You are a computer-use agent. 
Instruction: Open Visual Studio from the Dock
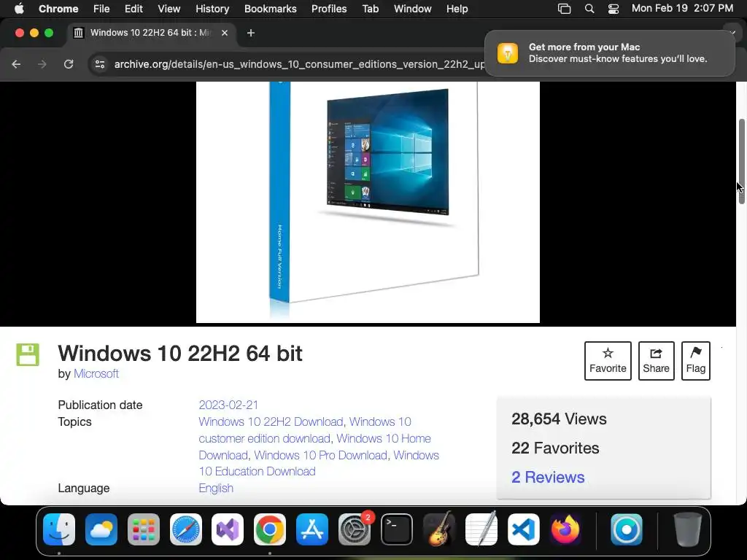pos(228,529)
